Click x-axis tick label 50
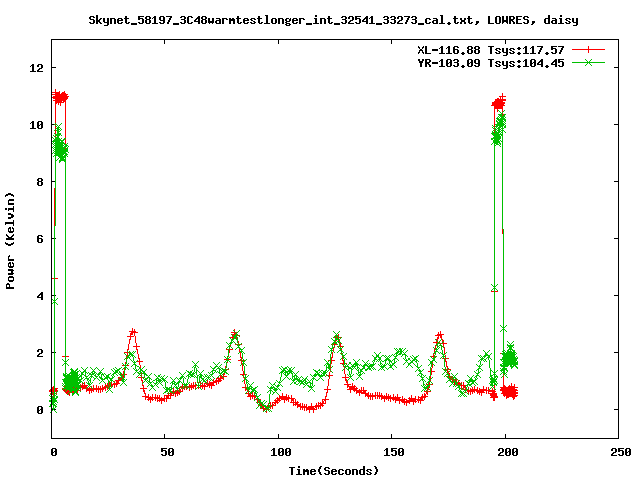This screenshot has height=480, width=640. point(167,452)
